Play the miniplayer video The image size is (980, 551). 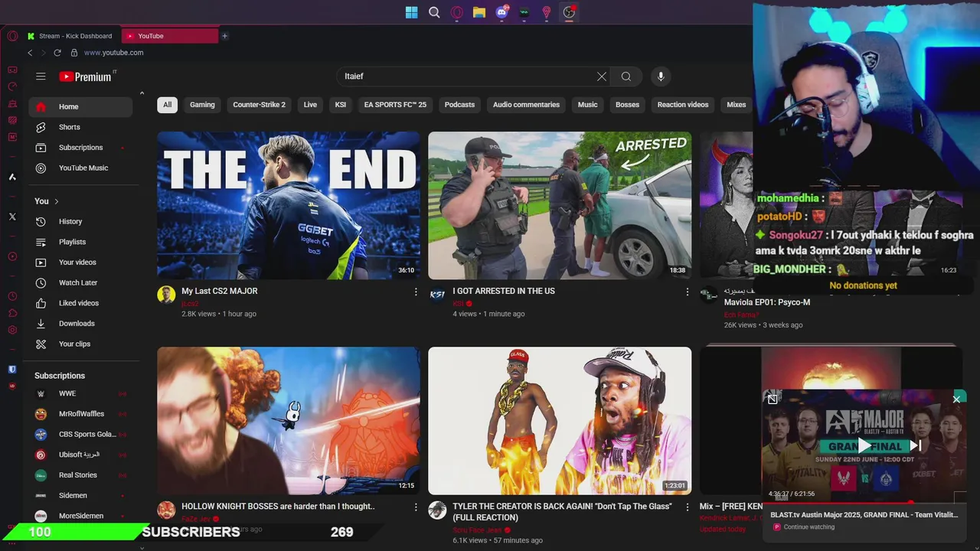tap(864, 445)
